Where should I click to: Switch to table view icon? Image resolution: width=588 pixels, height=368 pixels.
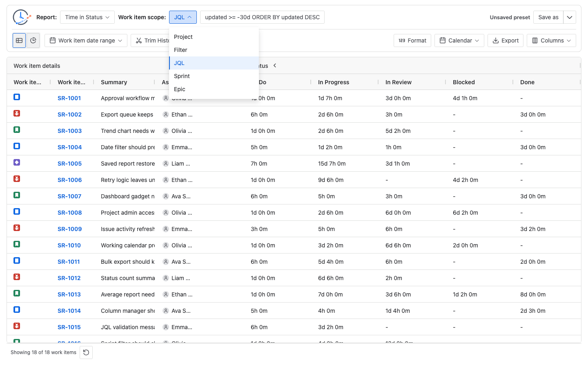pos(19,40)
